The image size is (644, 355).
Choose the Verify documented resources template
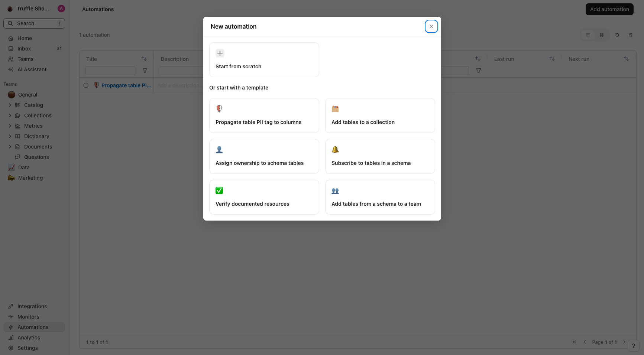(264, 197)
